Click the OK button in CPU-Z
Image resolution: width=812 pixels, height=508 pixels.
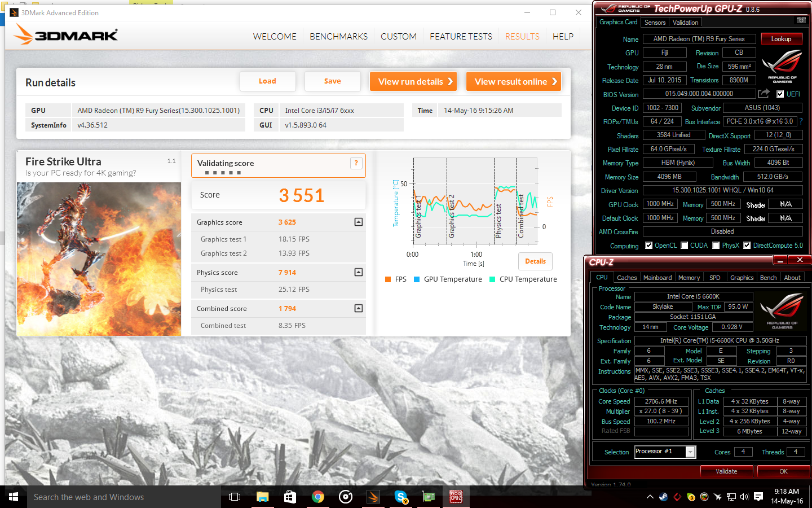click(784, 471)
